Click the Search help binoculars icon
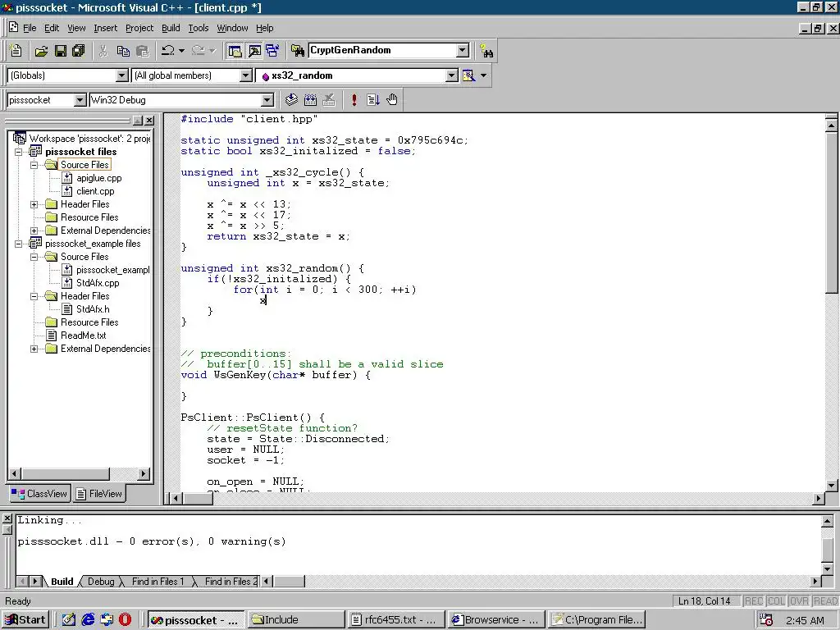Screen dimensions: 840x630 pyautogui.click(x=486, y=51)
